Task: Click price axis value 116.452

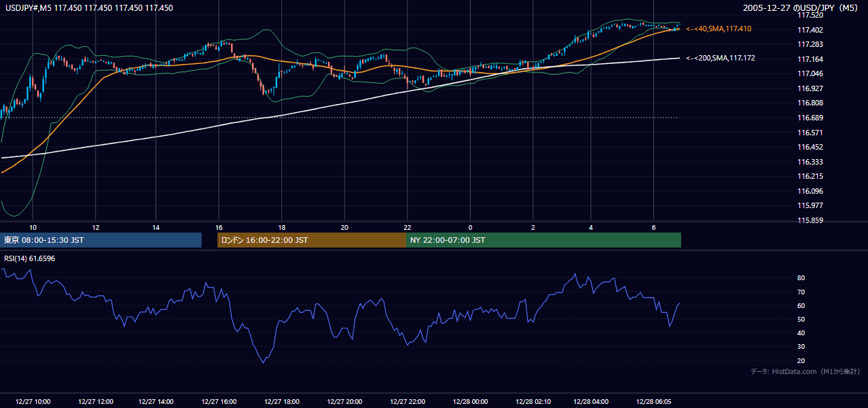Action: point(810,147)
